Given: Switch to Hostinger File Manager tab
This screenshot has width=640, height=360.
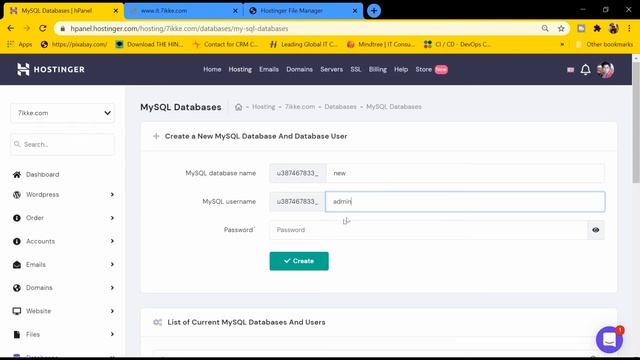Looking at the screenshot, I should click(303, 11).
